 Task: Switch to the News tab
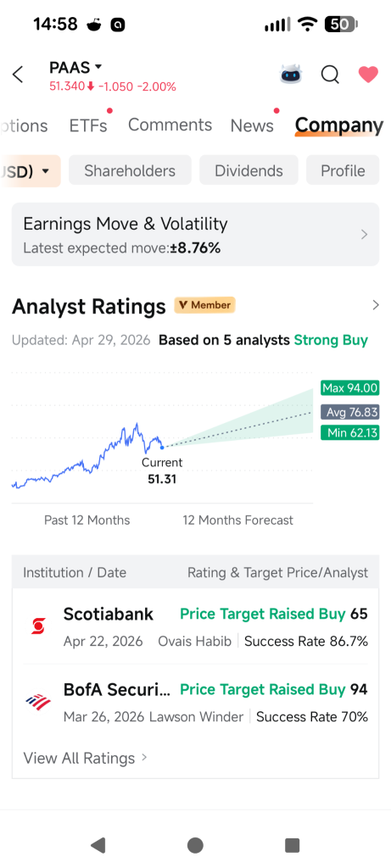[252, 125]
